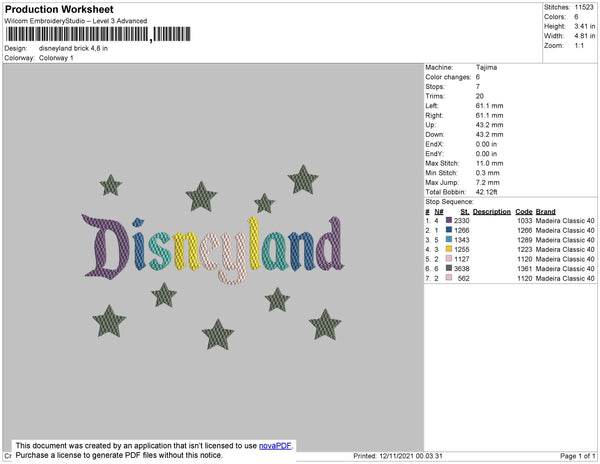This screenshot has height=464, width=600.
Task: Click the Min Stitch value 0.3 mm
Action: (x=488, y=173)
